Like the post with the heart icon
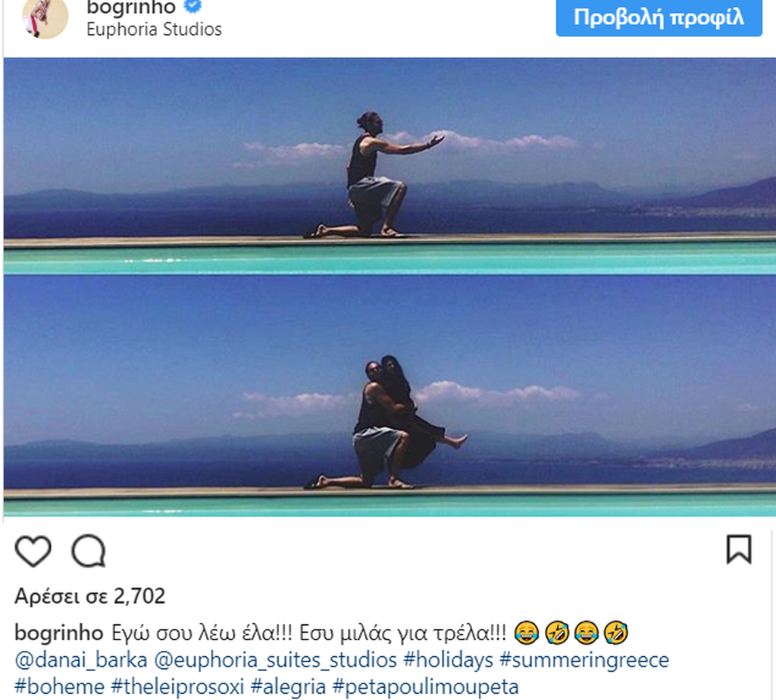Viewport: 776px width, 700px height. (x=33, y=551)
